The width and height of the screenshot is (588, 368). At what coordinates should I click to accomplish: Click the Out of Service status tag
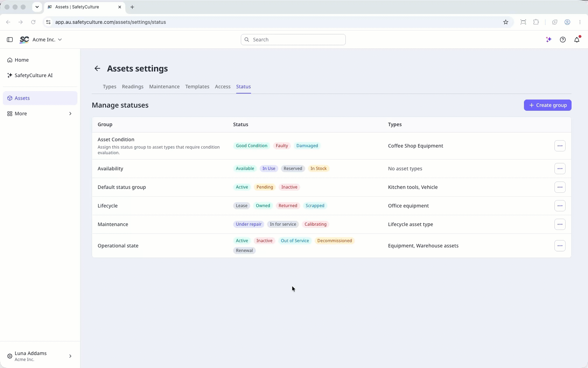pyautogui.click(x=295, y=241)
